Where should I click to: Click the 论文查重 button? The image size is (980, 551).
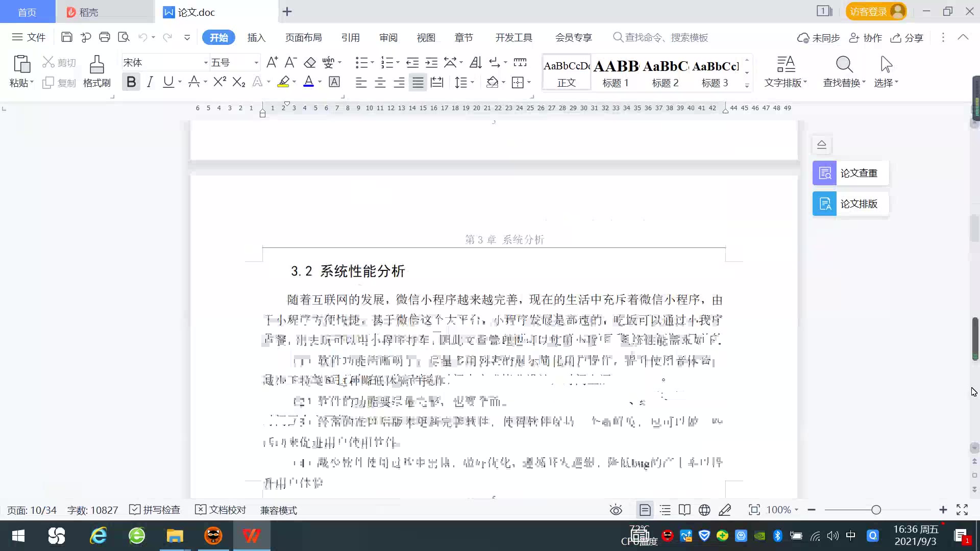click(x=850, y=173)
